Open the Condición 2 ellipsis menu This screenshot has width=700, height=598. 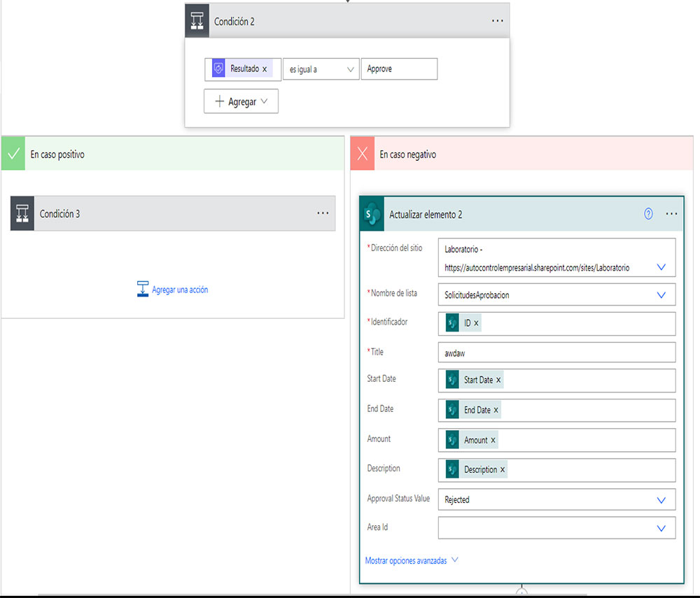(497, 21)
